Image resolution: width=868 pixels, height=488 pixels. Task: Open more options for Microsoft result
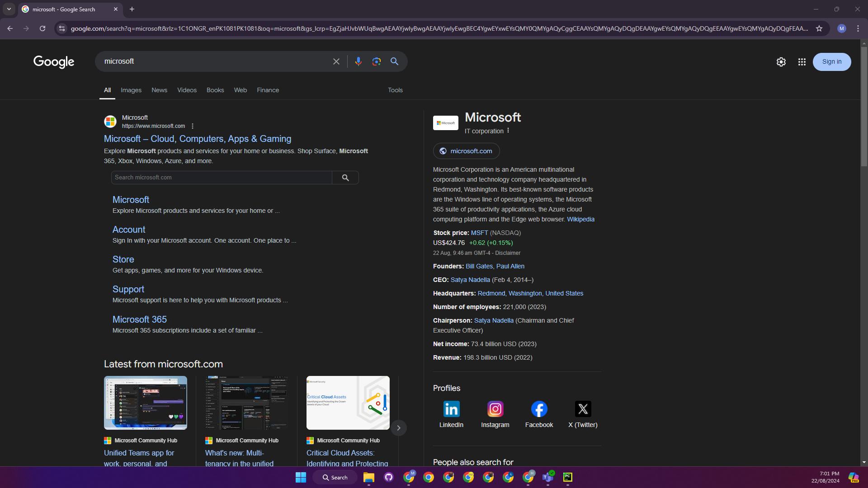pyautogui.click(x=193, y=126)
